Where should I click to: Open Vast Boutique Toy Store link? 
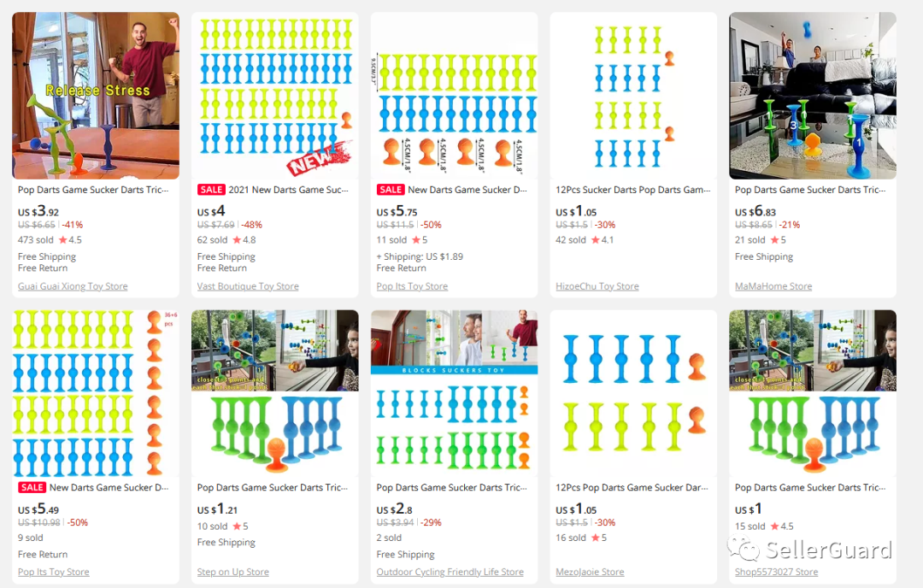click(248, 286)
